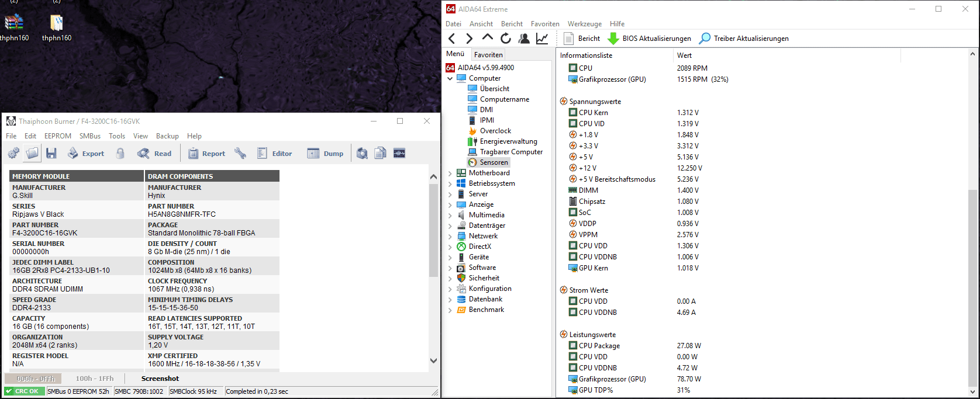
Task: Click the Read button in Thaiphoon Burner
Action: [154, 154]
